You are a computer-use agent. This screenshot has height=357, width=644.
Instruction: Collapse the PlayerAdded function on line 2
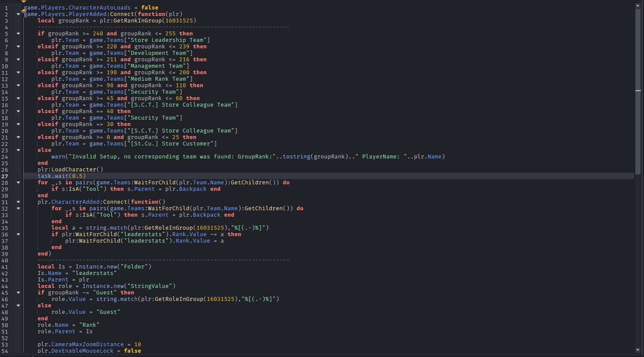[18, 14]
